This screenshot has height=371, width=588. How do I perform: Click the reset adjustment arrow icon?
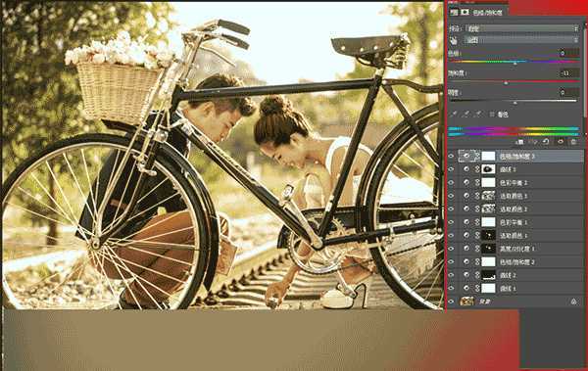pos(547,142)
